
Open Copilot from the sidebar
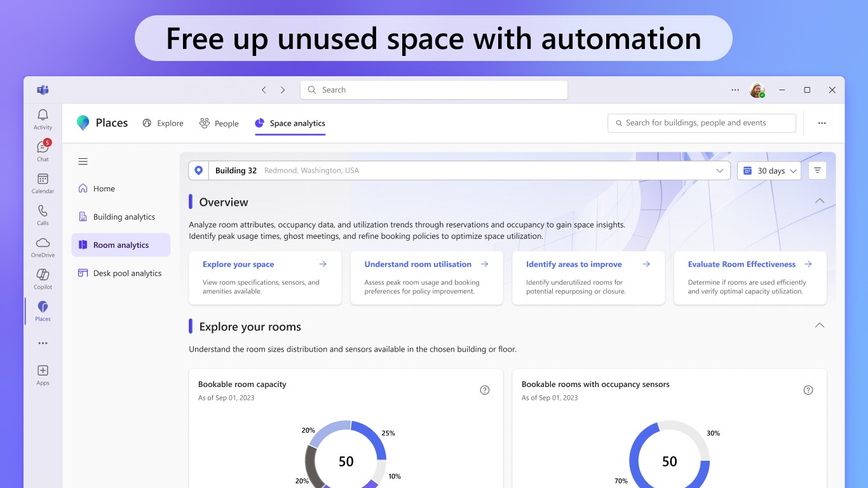(43, 278)
